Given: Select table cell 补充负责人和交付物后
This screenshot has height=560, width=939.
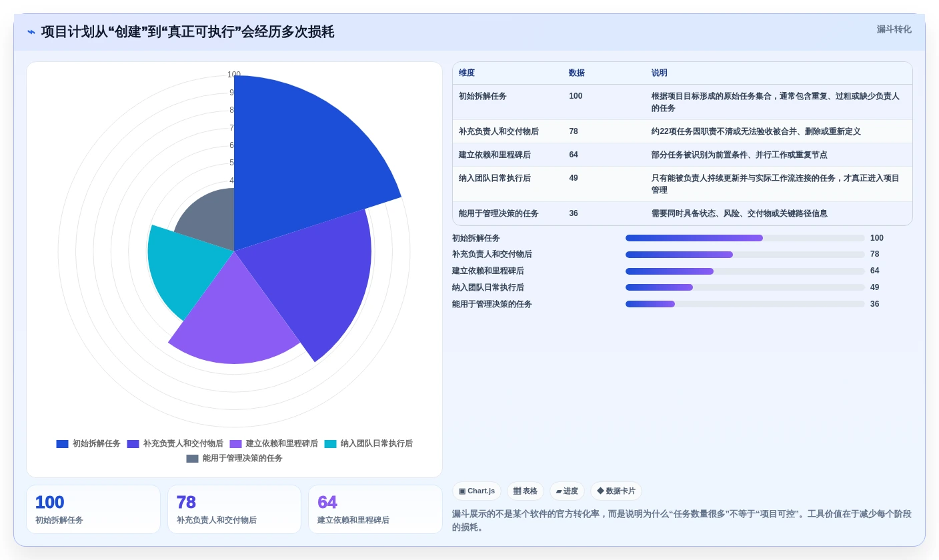Looking at the screenshot, I should [x=499, y=131].
